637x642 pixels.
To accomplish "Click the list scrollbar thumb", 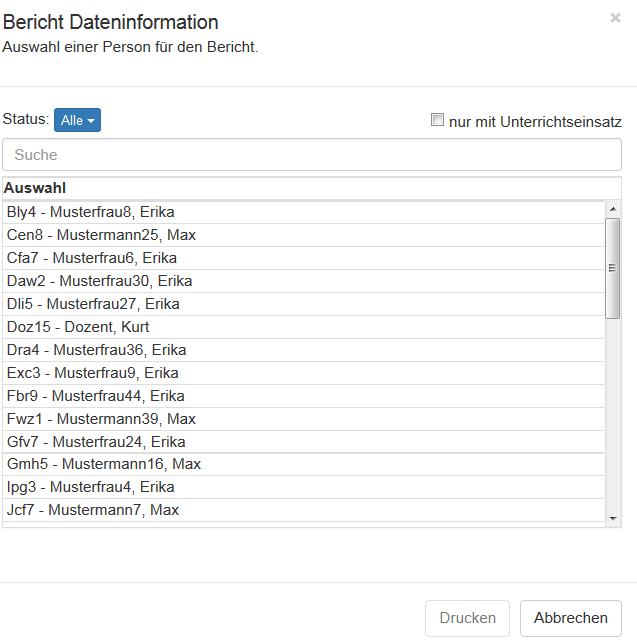I will click(x=613, y=267).
